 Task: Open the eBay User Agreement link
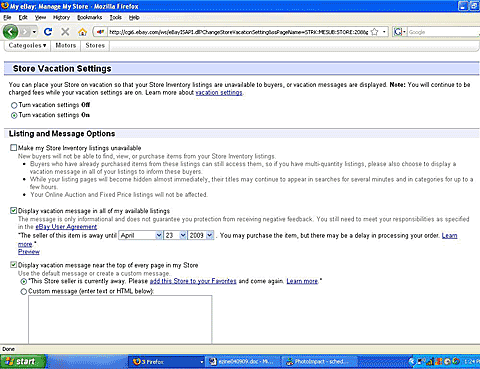(66, 227)
